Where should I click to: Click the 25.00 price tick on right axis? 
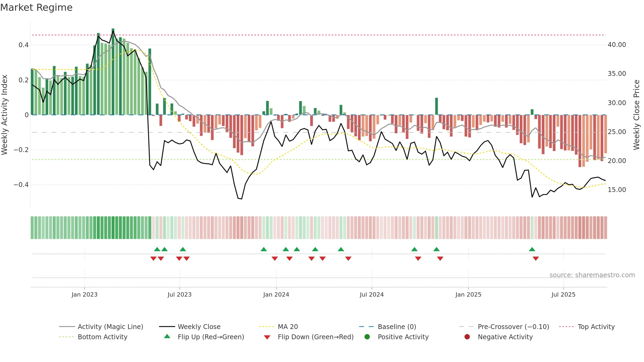[617, 132]
